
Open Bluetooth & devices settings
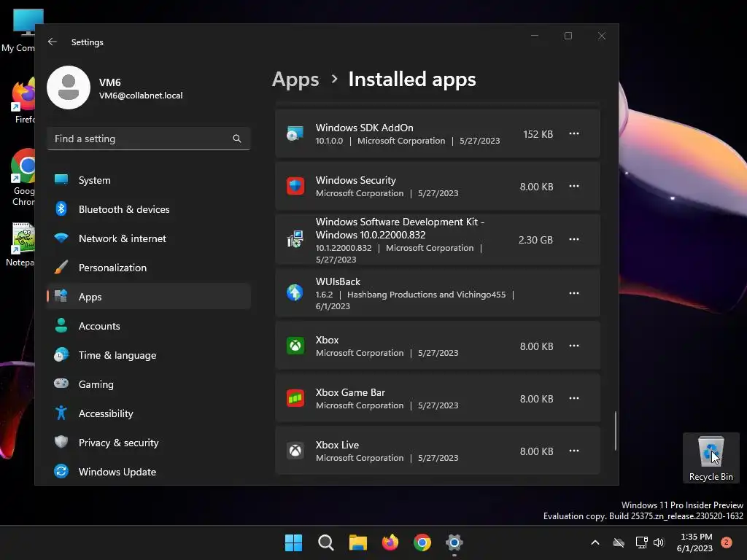[x=149, y=209]
